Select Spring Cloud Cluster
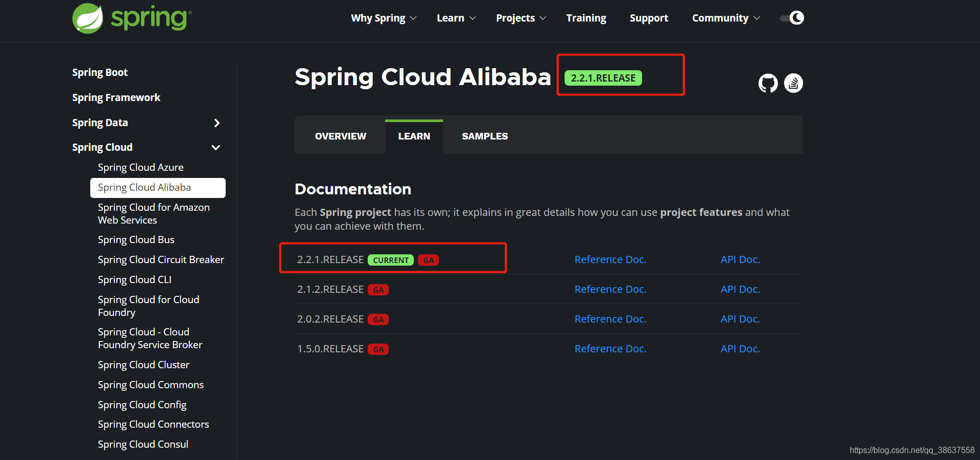The width and height of the screenshot is (980, 460). click(144, 365)
